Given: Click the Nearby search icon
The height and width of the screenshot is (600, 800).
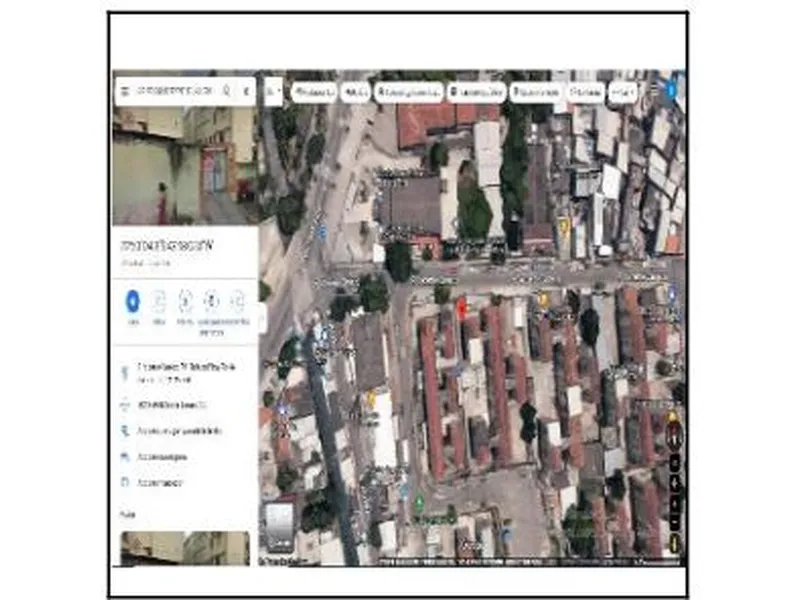Looking at the screenshot, I should point(185,300).
